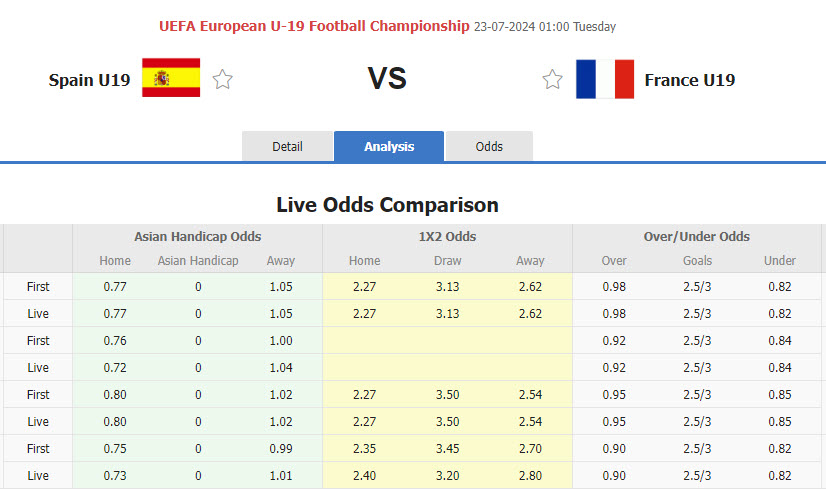Screen dimensions: 826x490
Task: Click the France U19 team name
Action: click(690, 80)
